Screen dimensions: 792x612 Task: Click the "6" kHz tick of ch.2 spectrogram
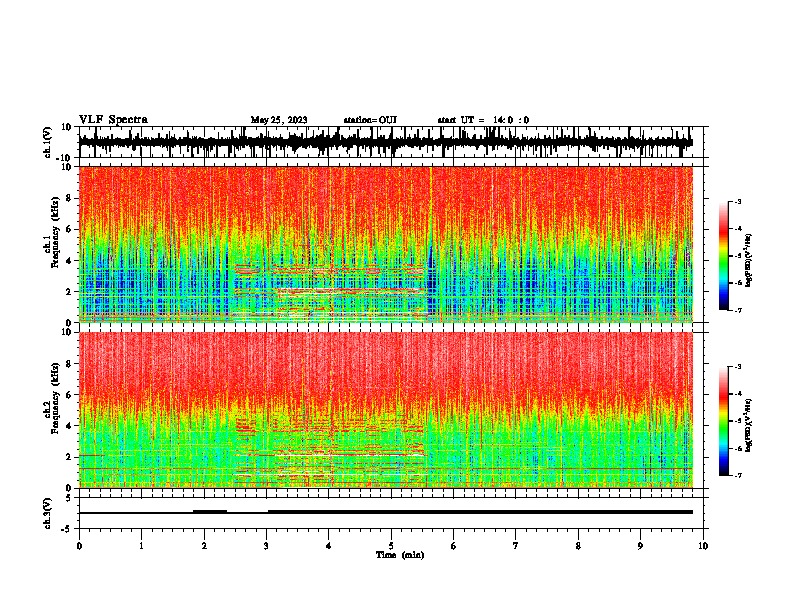click(x=70, y=394)
